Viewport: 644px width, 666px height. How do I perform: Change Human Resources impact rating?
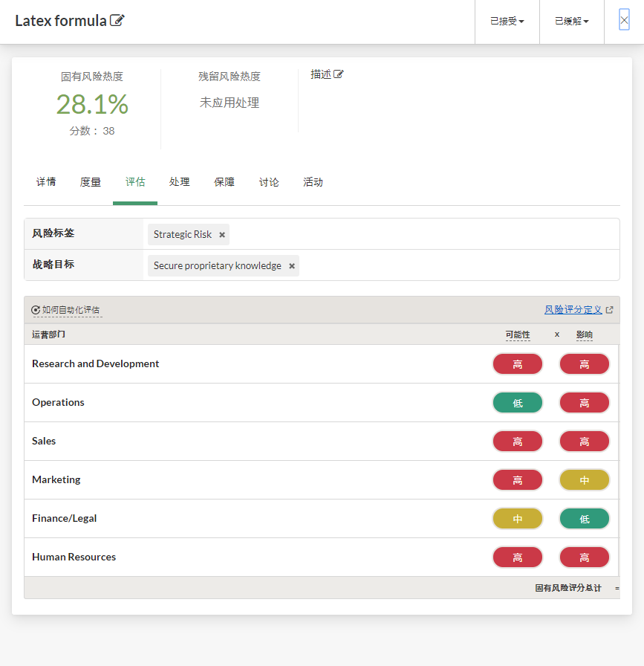pos(585,557)
